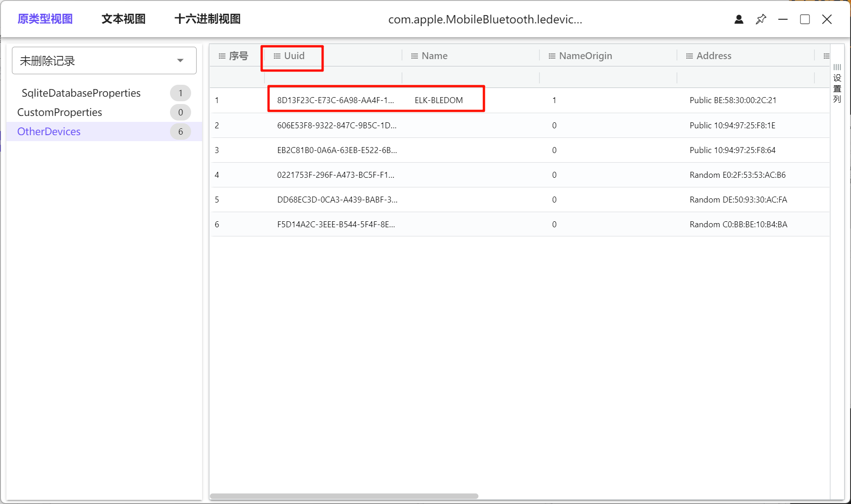Image resolution: width=851 pixels, height=504 pixels.
Task: Expand the 未删除记录 dropdown arrow
Action: click(x=180, y=60)
